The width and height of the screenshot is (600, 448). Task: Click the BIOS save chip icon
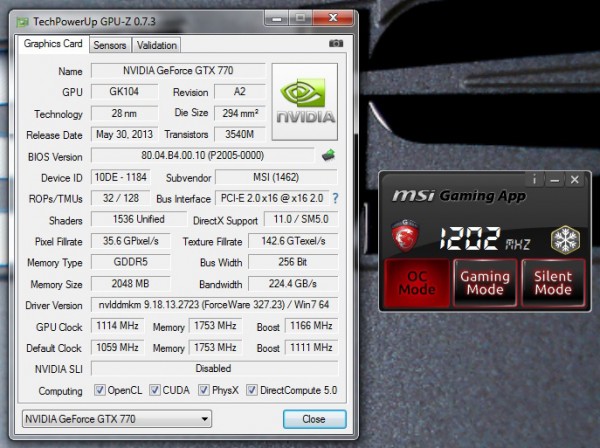pyautogui.click(x=328, y=155)
